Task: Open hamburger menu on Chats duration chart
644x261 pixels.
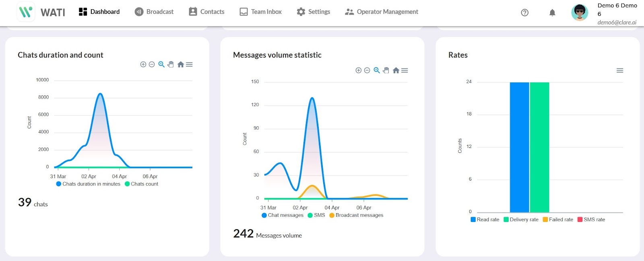Action: pos(189,64)
